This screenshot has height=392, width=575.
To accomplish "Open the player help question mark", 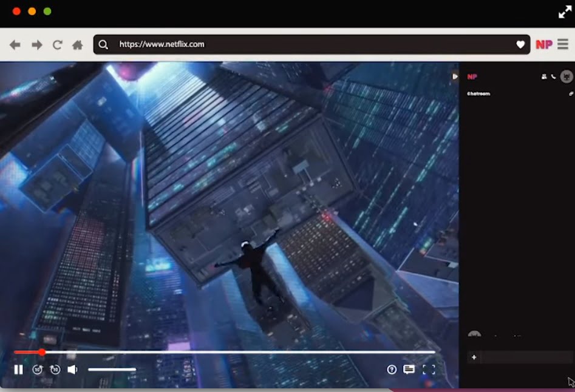I will click(x=392, y=370).
